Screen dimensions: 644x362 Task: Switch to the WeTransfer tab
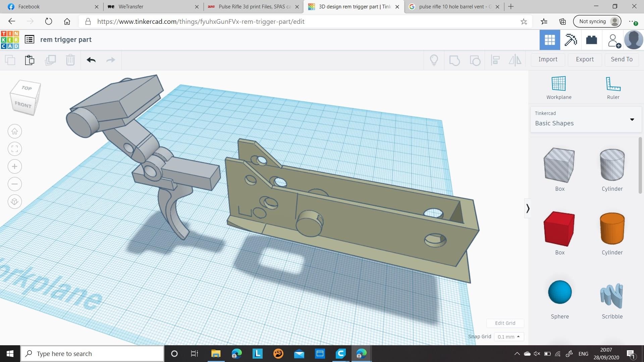(153, 7)
